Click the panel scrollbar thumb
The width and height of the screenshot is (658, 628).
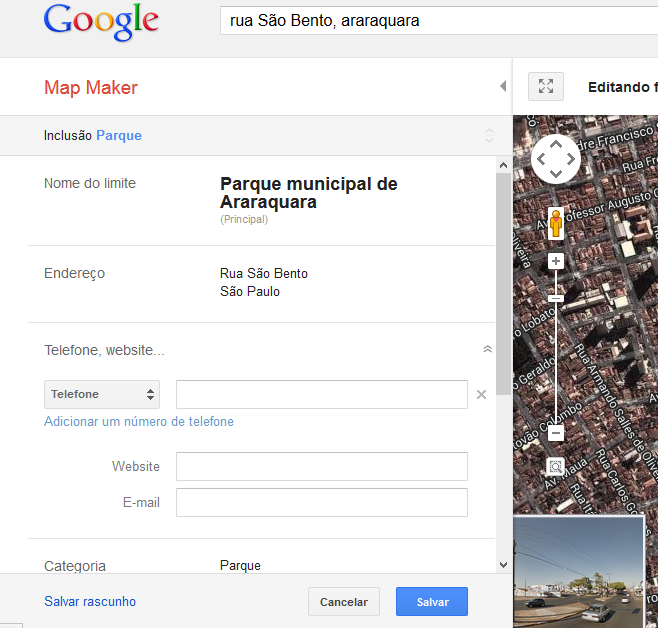point(503,284)
